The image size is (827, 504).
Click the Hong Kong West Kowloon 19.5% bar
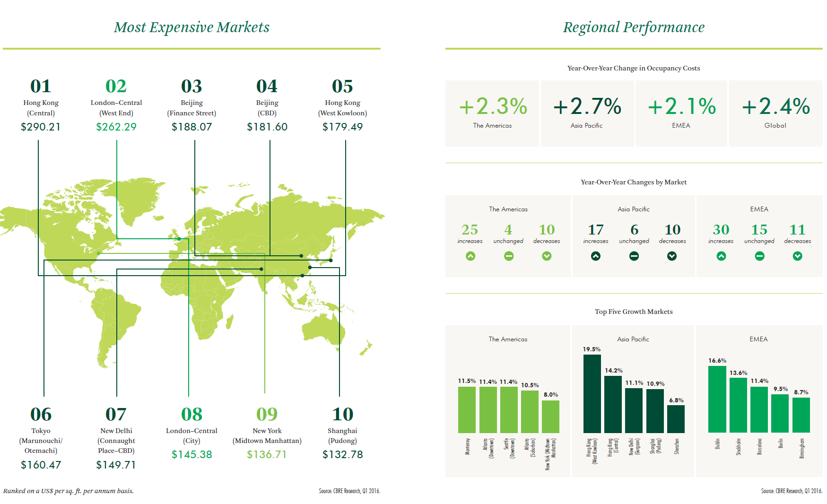[592, 393]
